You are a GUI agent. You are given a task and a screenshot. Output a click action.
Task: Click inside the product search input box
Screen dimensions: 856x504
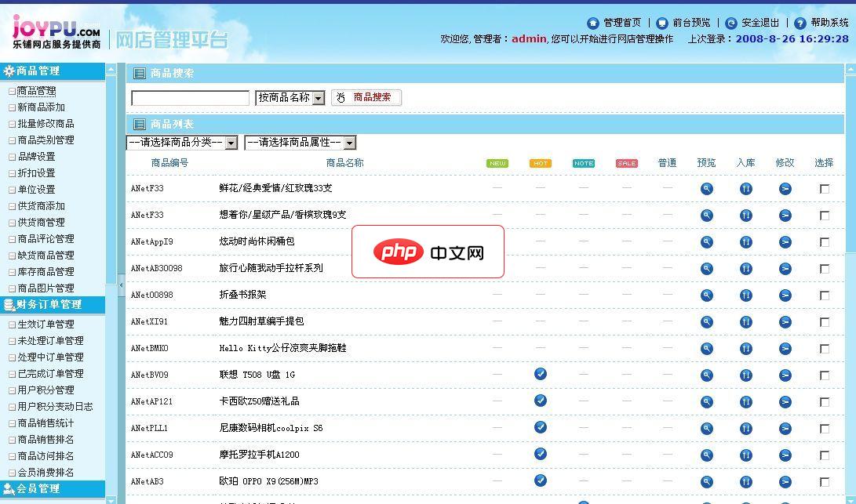[191, 97]
